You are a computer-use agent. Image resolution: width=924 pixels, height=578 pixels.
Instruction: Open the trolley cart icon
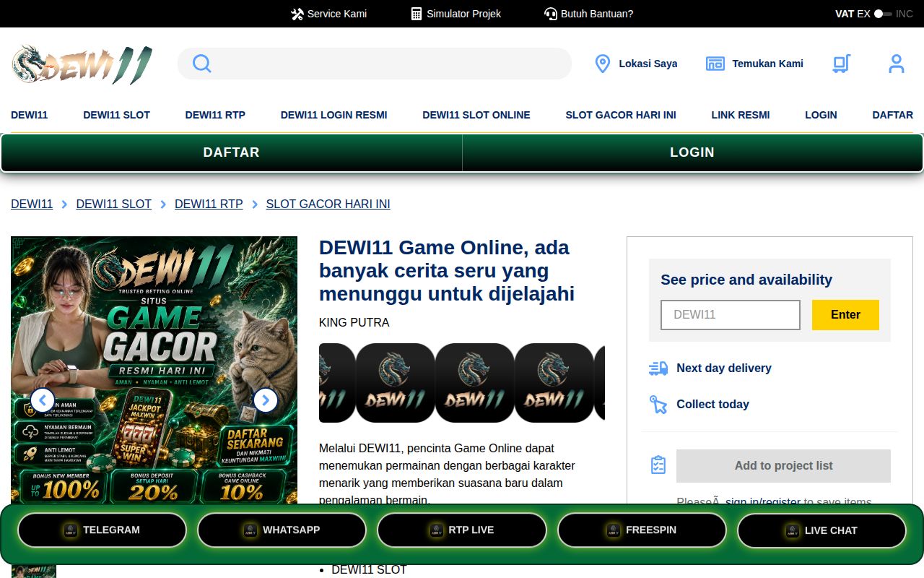841,64
